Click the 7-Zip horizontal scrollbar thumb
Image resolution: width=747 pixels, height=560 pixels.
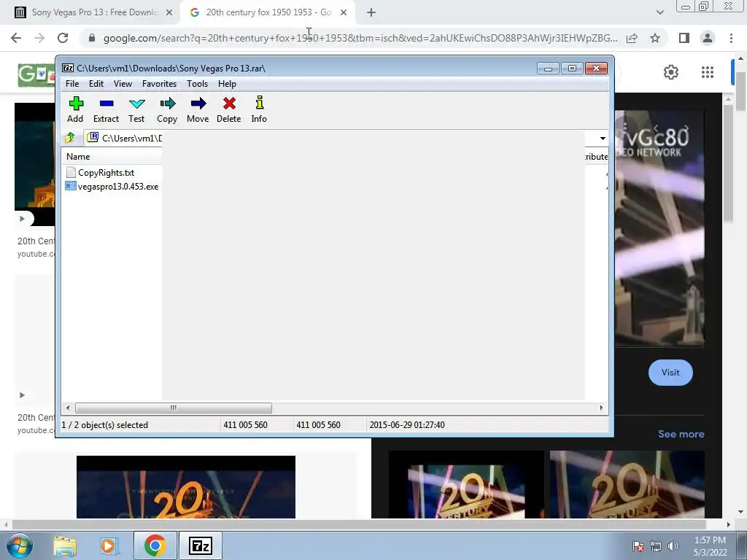(x=174, y=408)
